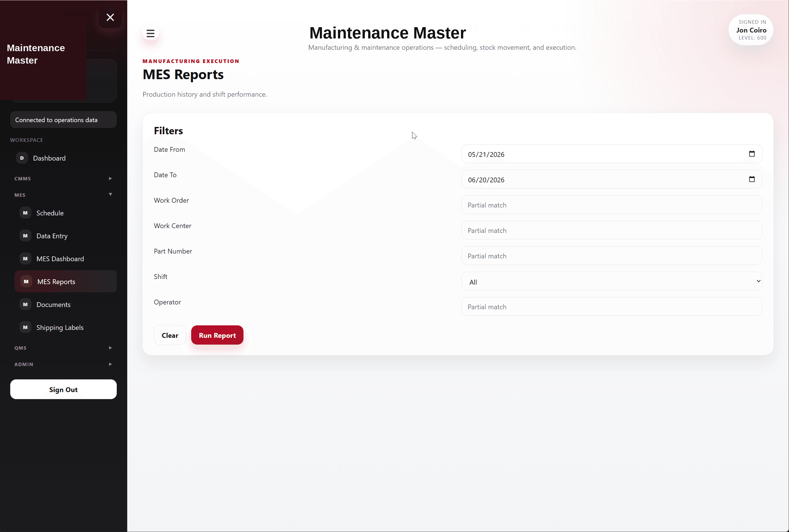Click the Documents M badge icon
The height and width of the screenshot is (532, 789).
[25, 304]
